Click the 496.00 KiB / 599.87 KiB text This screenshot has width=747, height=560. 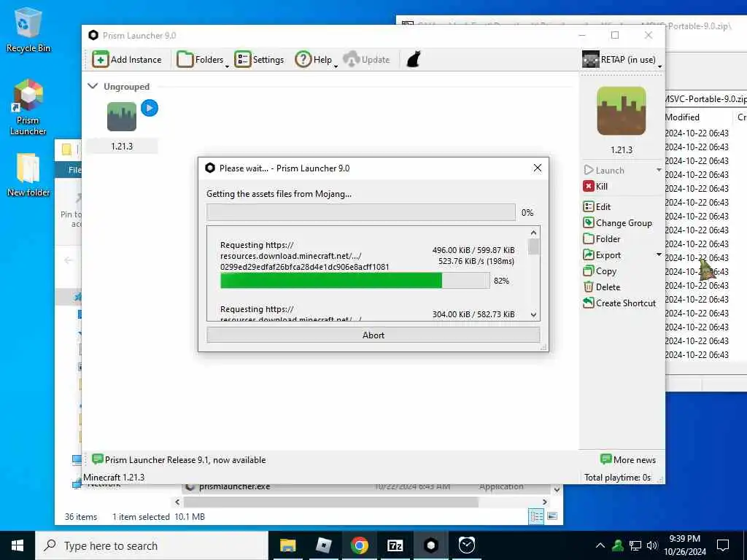pos(473,250)
